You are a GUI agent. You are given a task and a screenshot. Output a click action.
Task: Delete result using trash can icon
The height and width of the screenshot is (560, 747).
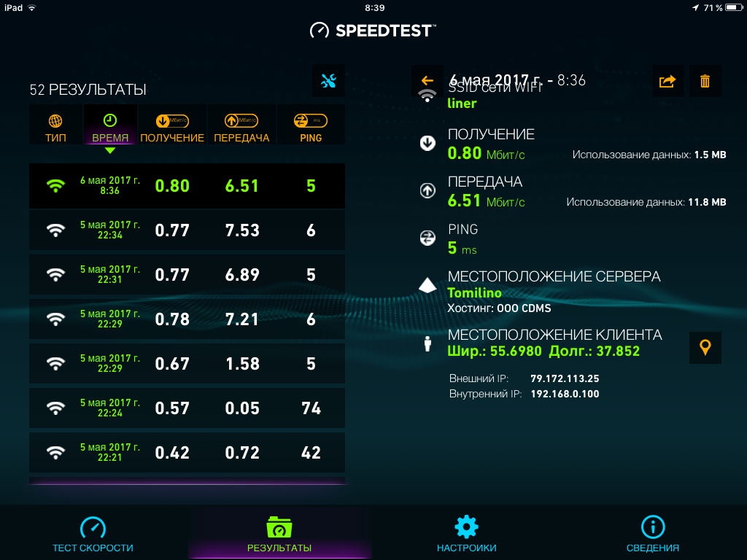click(x=705, y=82)
